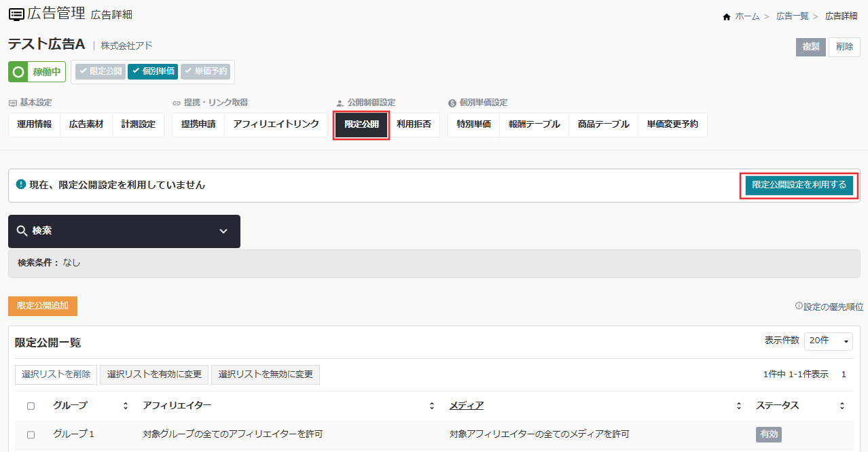
Task: Open the 特別単価 tab
Action: [474, 125]
